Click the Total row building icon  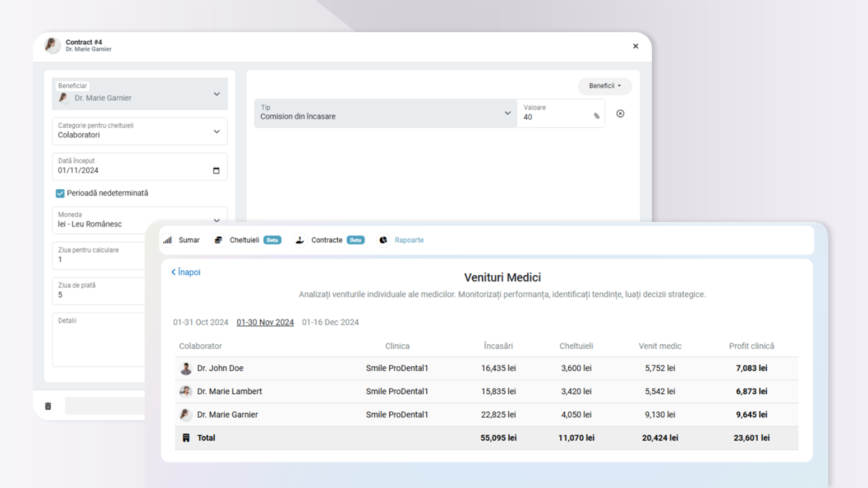click(x=186, y=438)
